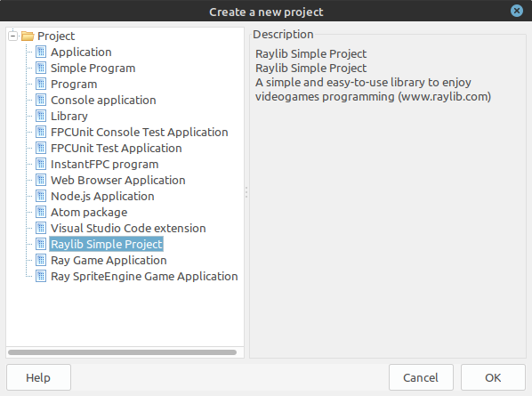
Task: Click the Project folder icon
Action: click(28, 36)
